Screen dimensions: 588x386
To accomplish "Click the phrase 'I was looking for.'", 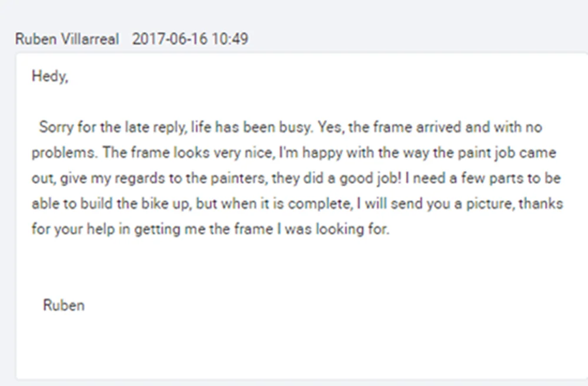I will pyautogui.click(x=333, y=229).
